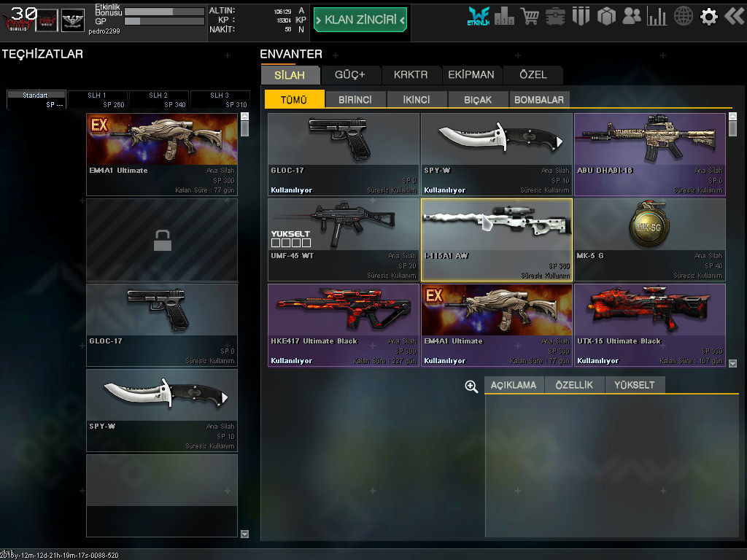Click the magnifier zoom icon

(x=471, y=386)
